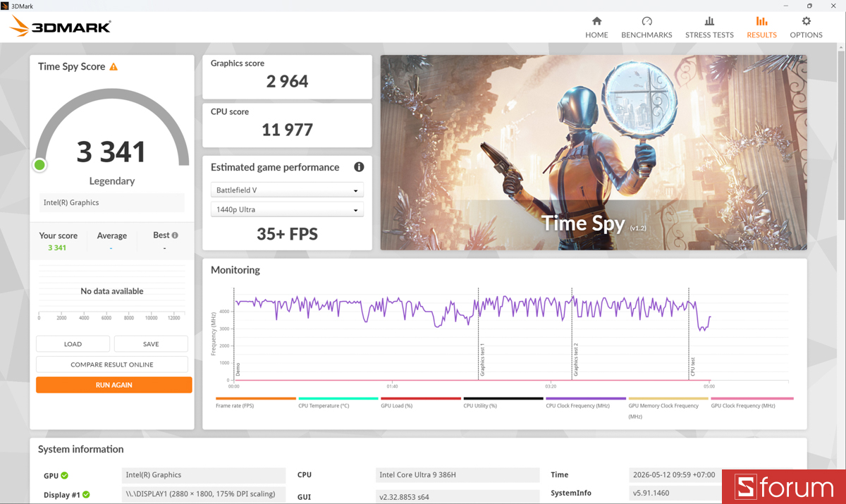846x504 pixels.
Task: Click Your score value 3 341
Action: [57, 248]
